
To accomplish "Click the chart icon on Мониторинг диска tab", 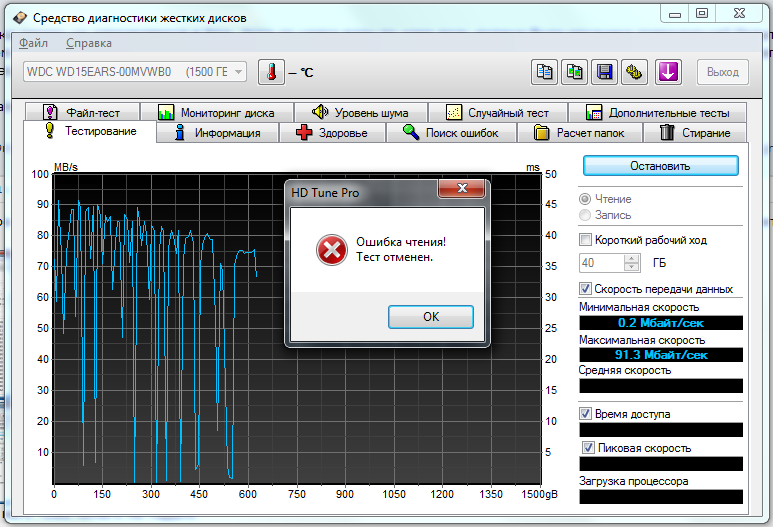I will click(x=166, y=113).
